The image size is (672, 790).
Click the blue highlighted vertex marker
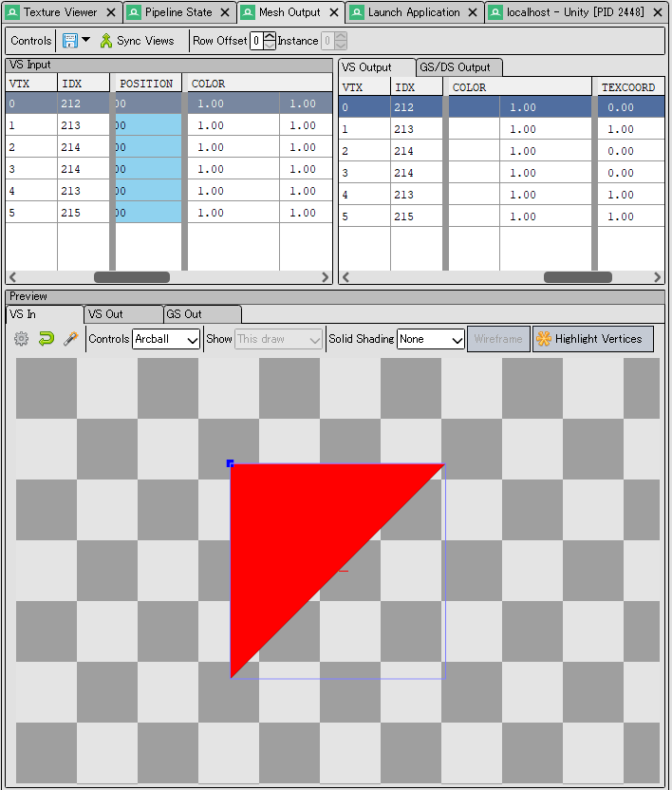click(x=231, y=463)
